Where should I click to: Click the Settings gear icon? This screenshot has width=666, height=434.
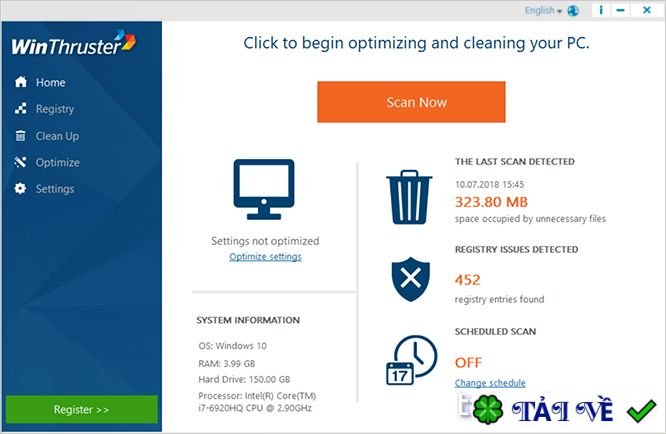[20, 188]
